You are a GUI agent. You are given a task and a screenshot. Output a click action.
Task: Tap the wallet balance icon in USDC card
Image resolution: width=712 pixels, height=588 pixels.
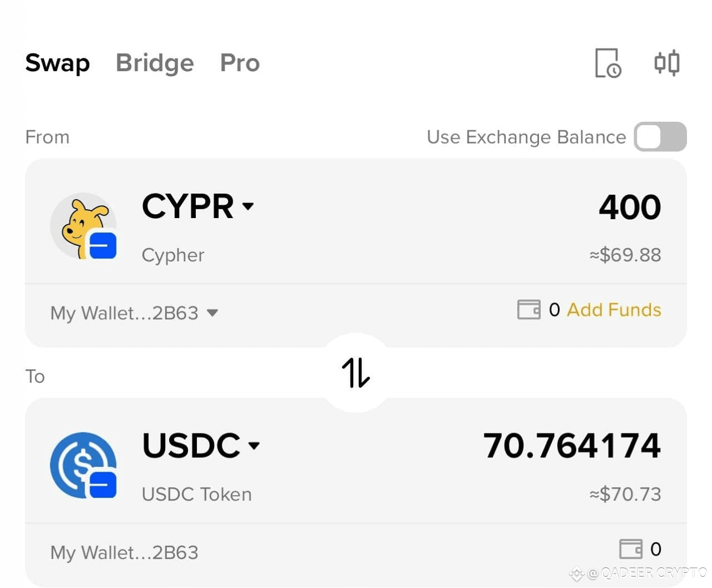click(631, 549)
